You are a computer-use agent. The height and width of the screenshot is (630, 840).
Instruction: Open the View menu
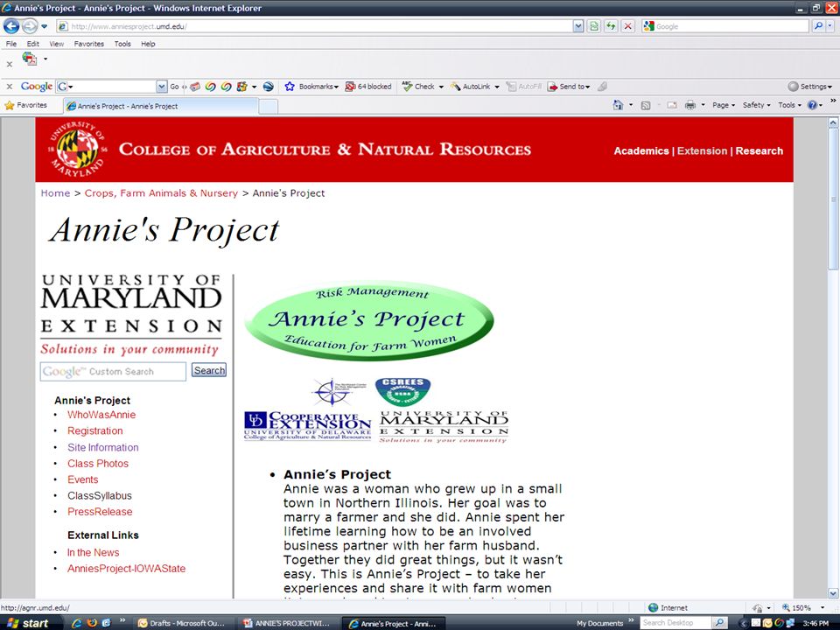pyautogui.click(x=57, y=44)
